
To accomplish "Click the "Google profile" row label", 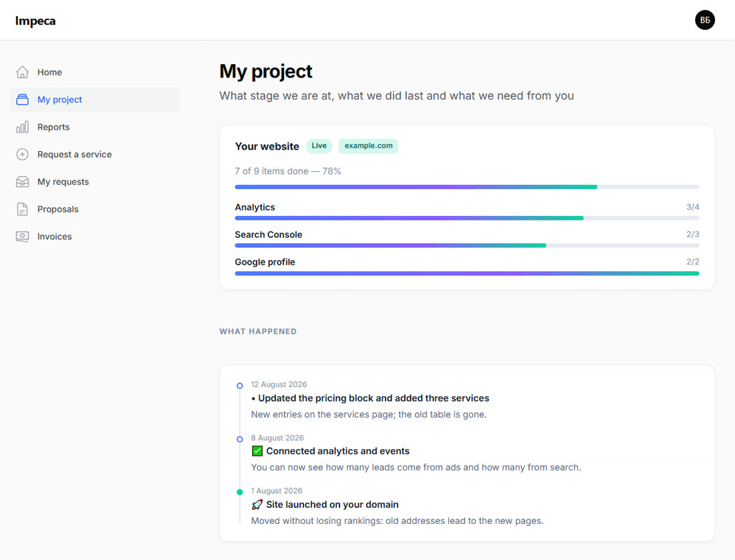I will pyautogui.click(x=265, y=262).
